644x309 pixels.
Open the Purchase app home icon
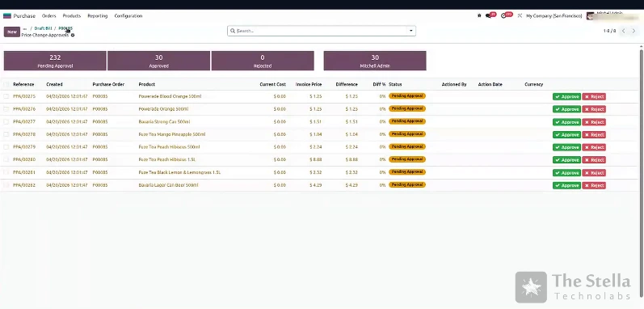click(x=7, y=16)
